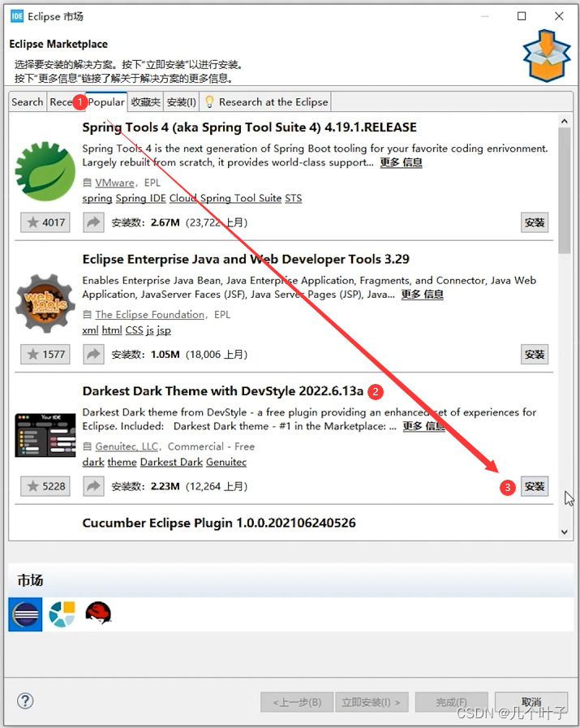Image resolution: width=580 pixels, height=728 pixels.
Task: Favorite Darkest Dark Theme with 5228 star button
Action: click(45, 486)
